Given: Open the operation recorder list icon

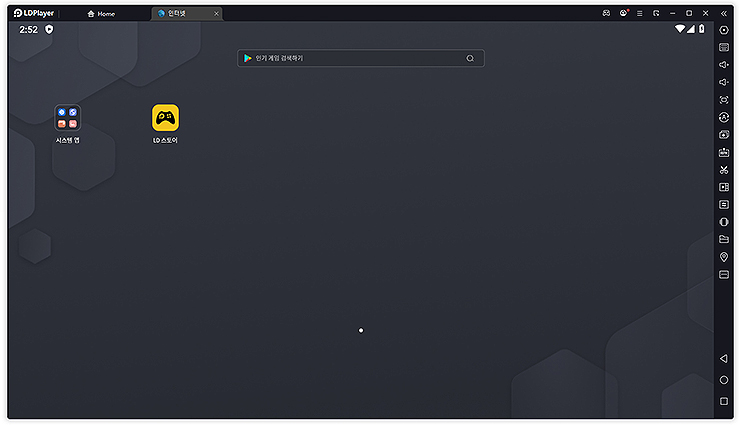Looking at the screenshot, I should [723, 205].
